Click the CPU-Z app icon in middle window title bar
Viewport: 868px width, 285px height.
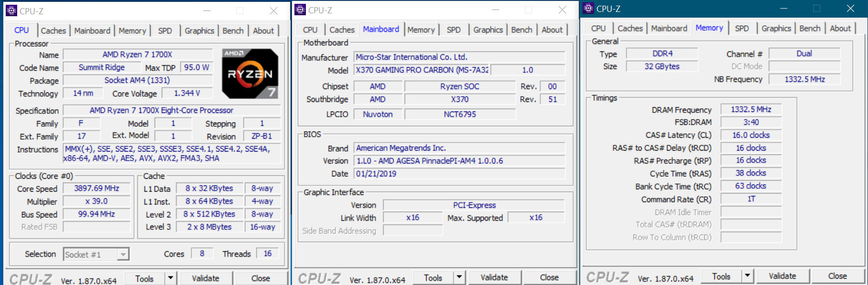300,10
